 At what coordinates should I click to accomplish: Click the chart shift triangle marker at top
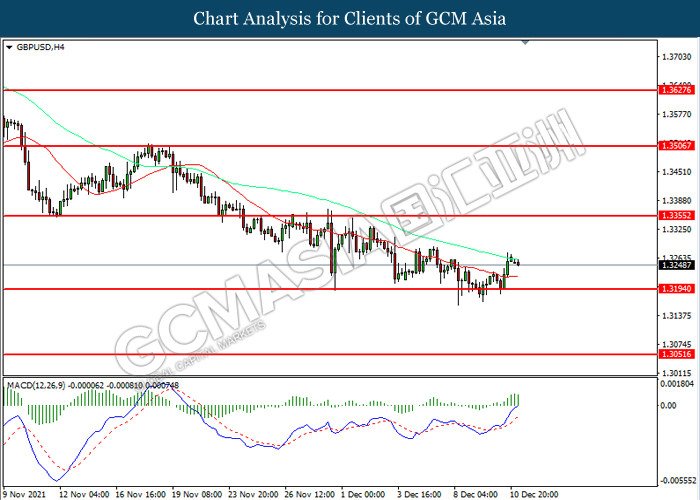pyautogui.click(x=525, y=42)
